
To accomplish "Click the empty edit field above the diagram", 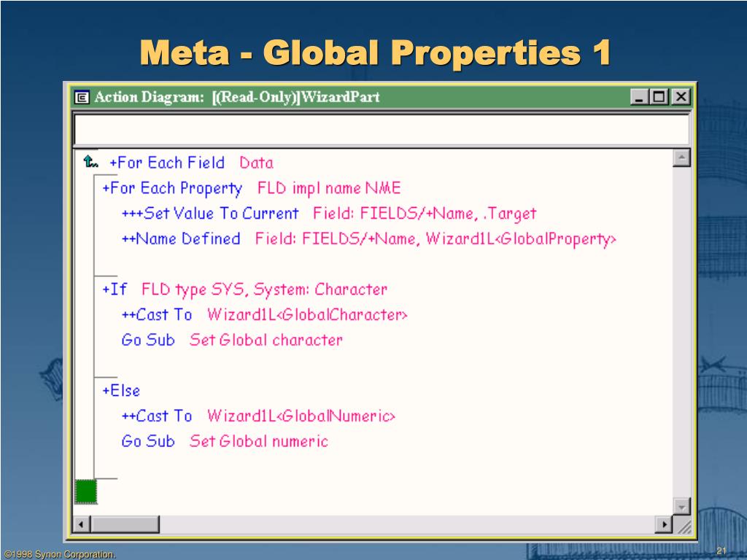I will coord(381,128).
